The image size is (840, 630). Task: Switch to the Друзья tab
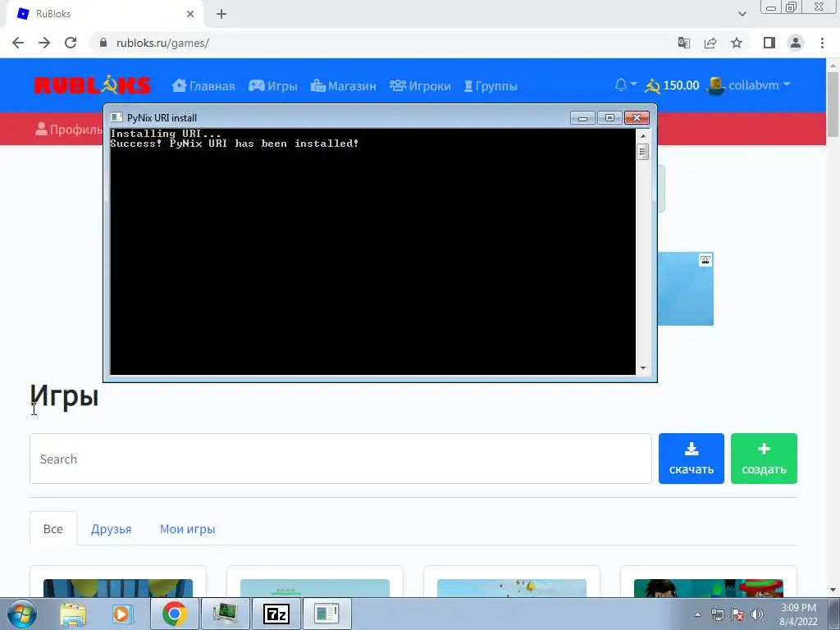tap(111, 529)
